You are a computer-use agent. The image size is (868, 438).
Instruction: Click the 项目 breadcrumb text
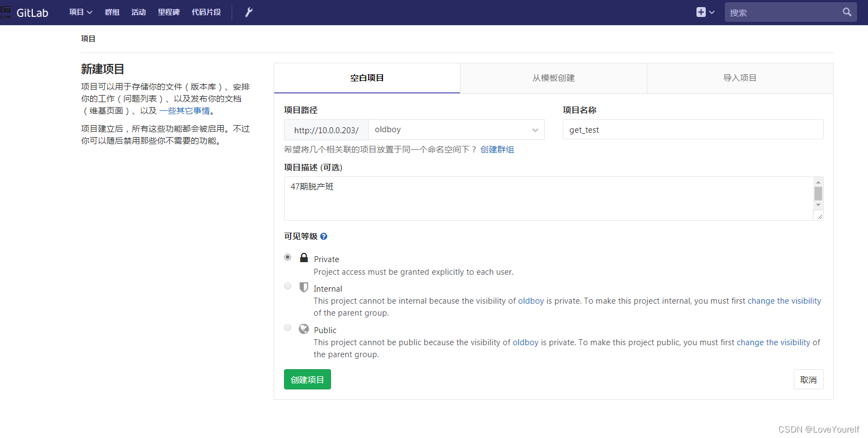point(88,39)
